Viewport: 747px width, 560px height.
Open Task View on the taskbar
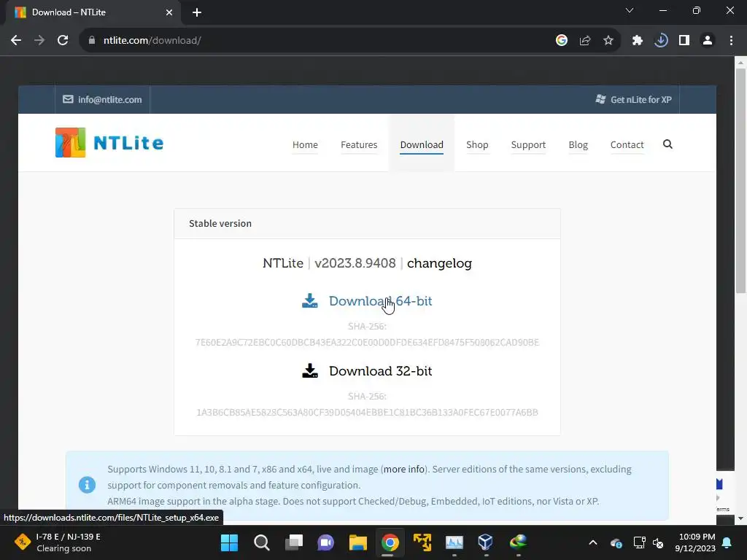click(294, 542)
